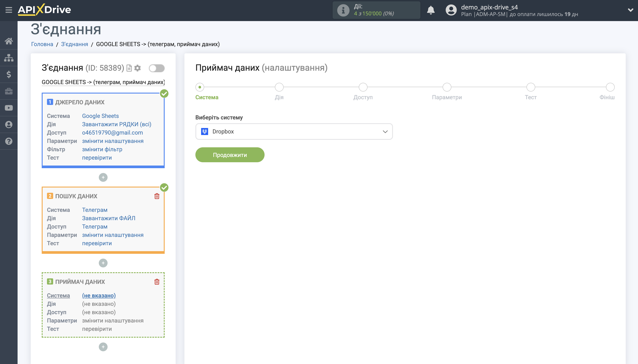Screen dimensions: 638x364
Task: Open the connections icon in the sidebar
Action: [9, 58]
